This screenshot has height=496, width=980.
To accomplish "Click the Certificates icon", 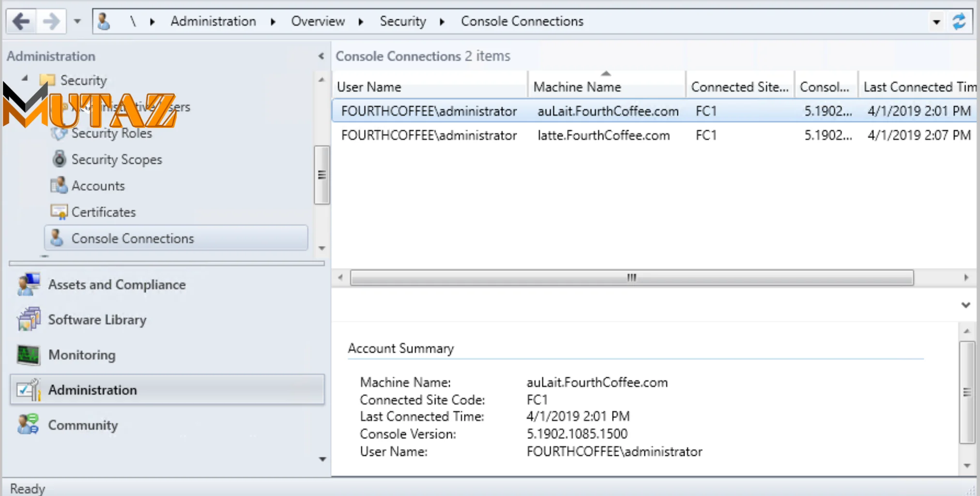I will tap(59, 212).
